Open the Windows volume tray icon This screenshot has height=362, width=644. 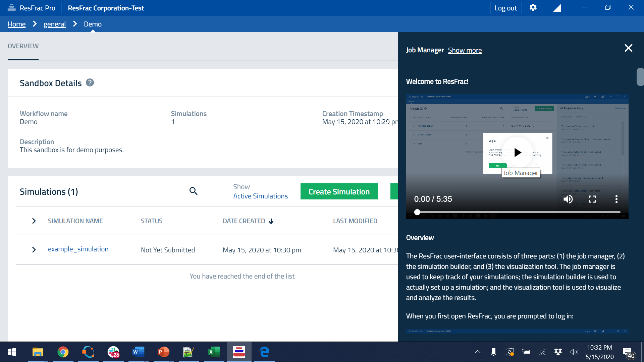tap(574, 352)
